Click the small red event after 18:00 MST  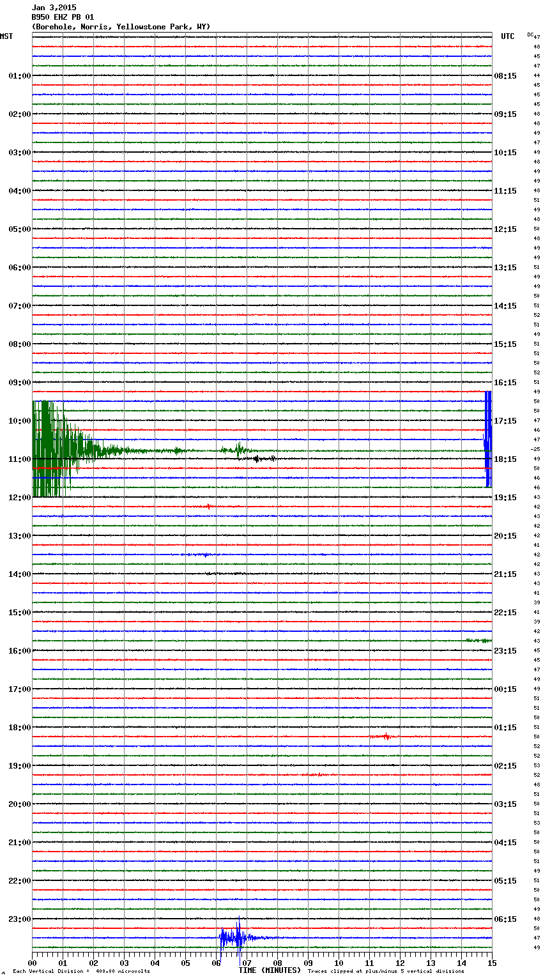coord(385,737)
